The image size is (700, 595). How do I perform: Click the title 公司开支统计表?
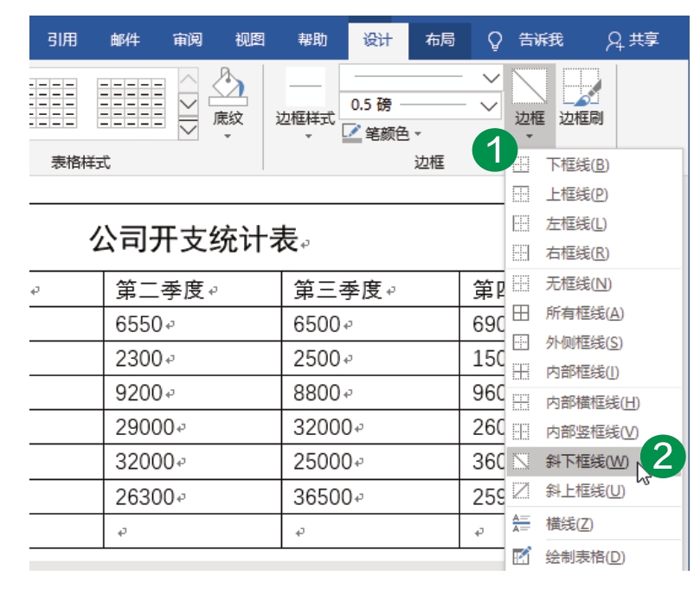pyautogui.click(x=194, y=240)
